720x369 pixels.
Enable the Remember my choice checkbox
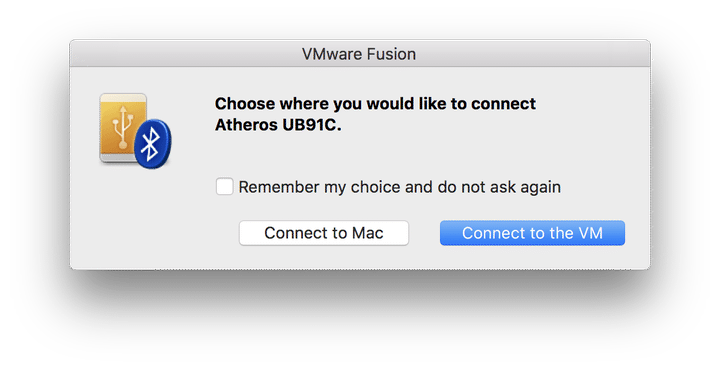(x=225, y=187)
